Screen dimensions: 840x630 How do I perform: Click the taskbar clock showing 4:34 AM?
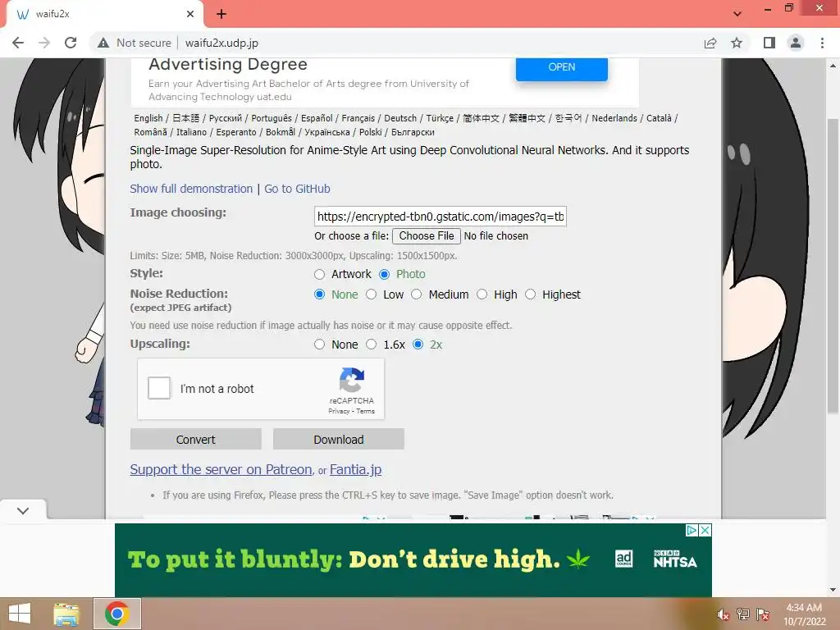[804, 614]
